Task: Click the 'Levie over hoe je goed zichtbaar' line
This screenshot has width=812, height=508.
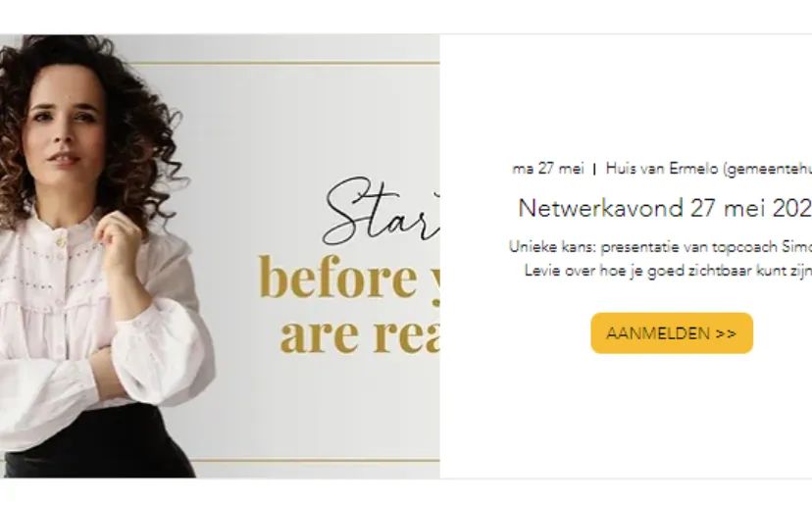Action: [668, 271]
